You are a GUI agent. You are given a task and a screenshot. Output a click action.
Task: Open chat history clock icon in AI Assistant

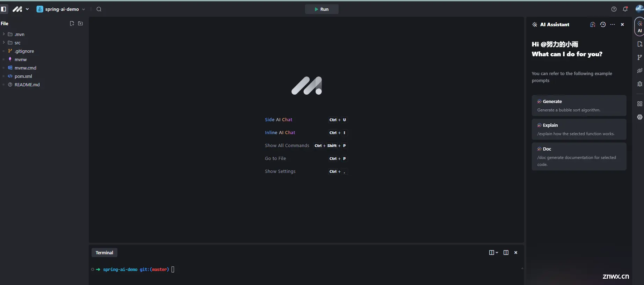tap(603, 24)
